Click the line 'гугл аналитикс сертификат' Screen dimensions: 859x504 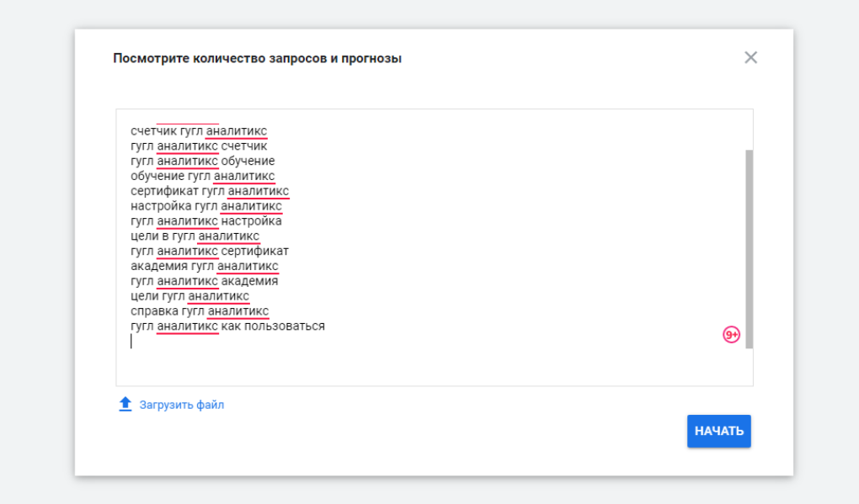(210, 252)
